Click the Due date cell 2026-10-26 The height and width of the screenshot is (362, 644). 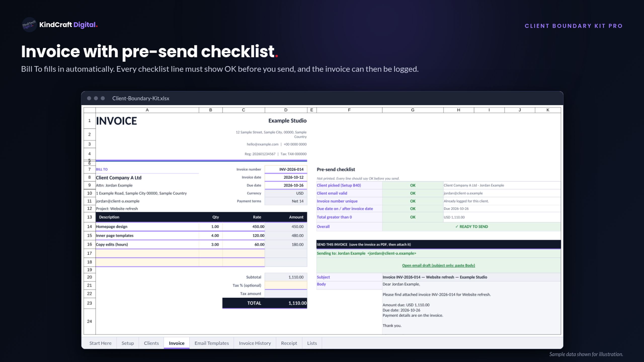coord(286,185)
